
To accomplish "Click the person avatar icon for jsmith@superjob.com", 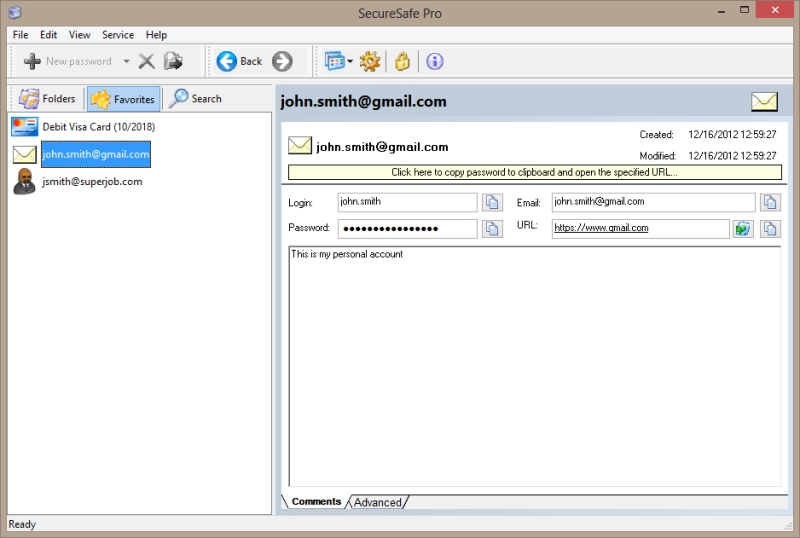I will pyautogui.click(x=24, y=182).
